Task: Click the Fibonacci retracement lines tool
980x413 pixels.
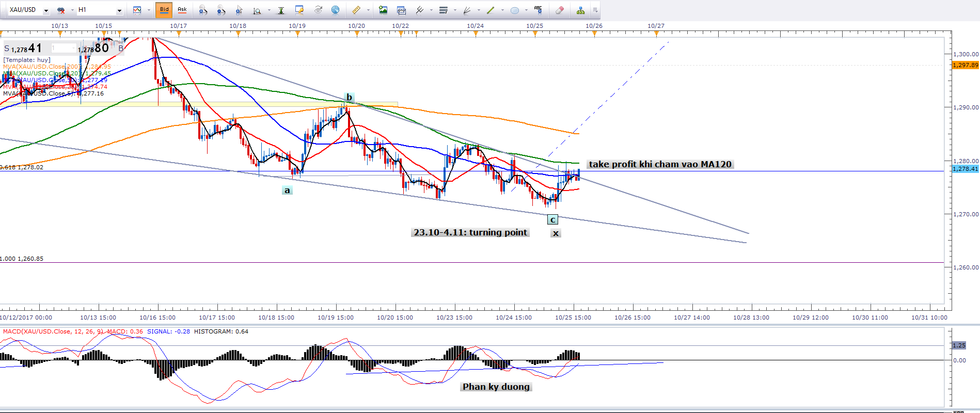Action: pyautogui.click(x=443, y=10)
